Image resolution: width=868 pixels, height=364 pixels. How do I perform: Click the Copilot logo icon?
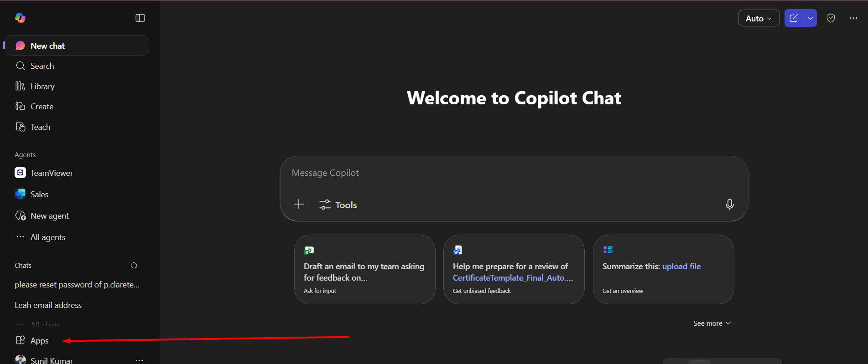(20, 18)
